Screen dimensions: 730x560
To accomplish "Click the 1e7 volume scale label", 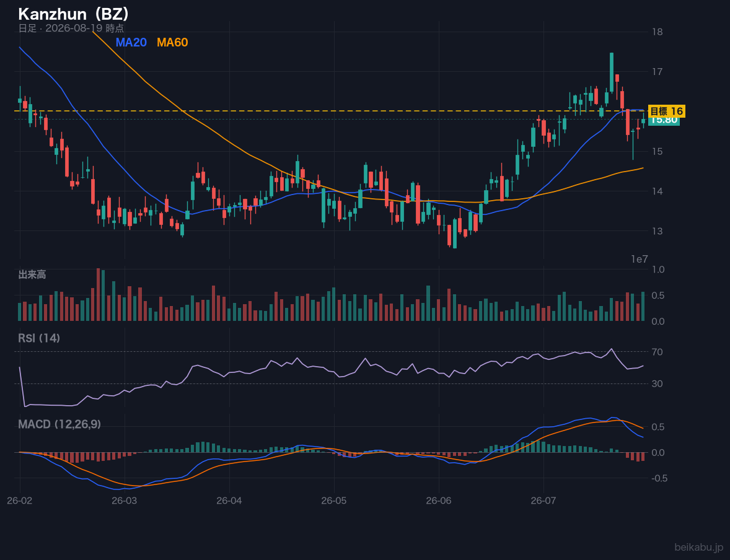I will pos(640,260).
